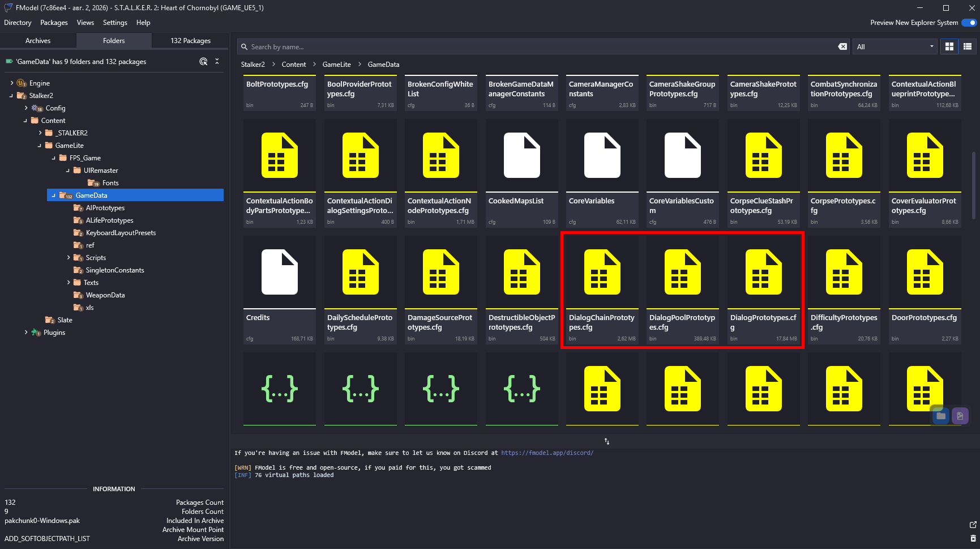Viewport: 980px width, 549px height.
Task: Collapse all folders using double-chevron icon
Action: 217,61
